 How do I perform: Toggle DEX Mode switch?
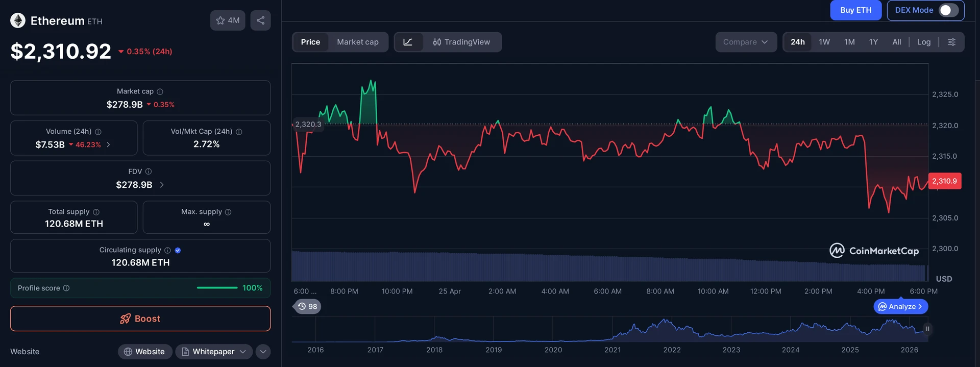point(948,10)
